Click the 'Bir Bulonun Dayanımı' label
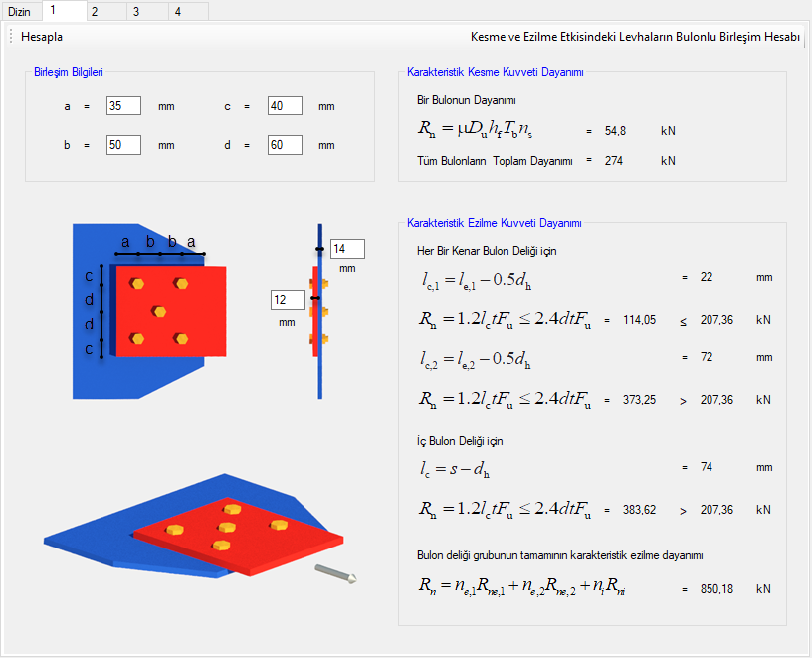Image resolution: width=812 pixels, height=658 pixels. pyautogui.click(x=466, y=100)
